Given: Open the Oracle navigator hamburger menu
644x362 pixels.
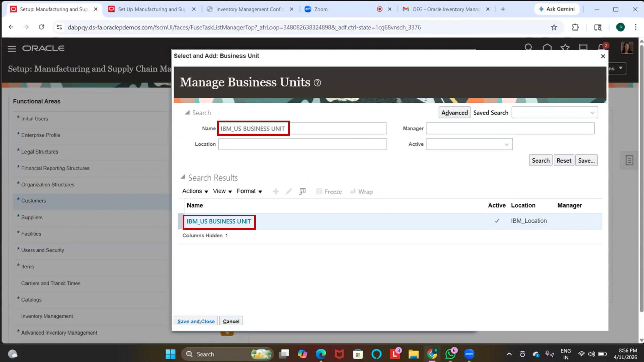Looking at the screenshot, I should tap(12, 49).
